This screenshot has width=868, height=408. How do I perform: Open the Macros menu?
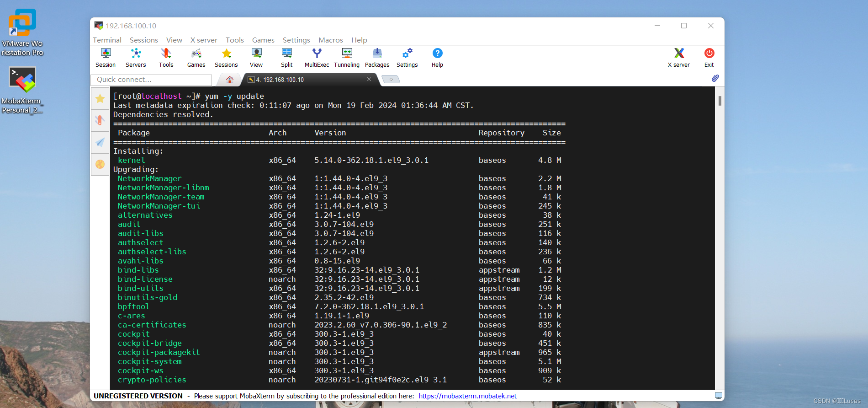331,40
